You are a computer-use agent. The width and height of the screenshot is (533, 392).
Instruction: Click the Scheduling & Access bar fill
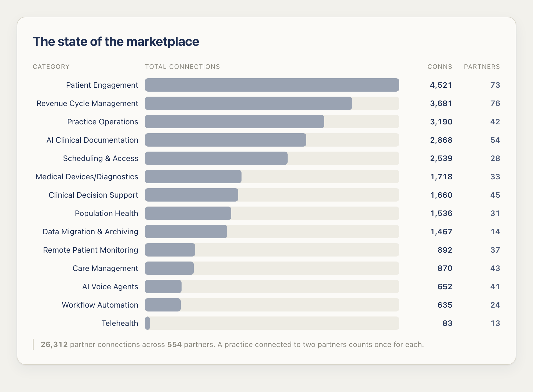[x=216, y=158]
